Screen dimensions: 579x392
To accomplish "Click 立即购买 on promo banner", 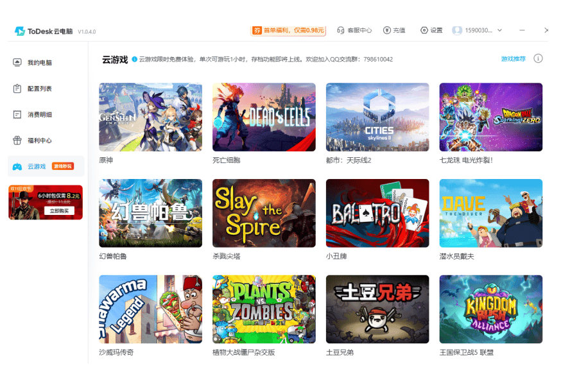I will tap(60, 211).
